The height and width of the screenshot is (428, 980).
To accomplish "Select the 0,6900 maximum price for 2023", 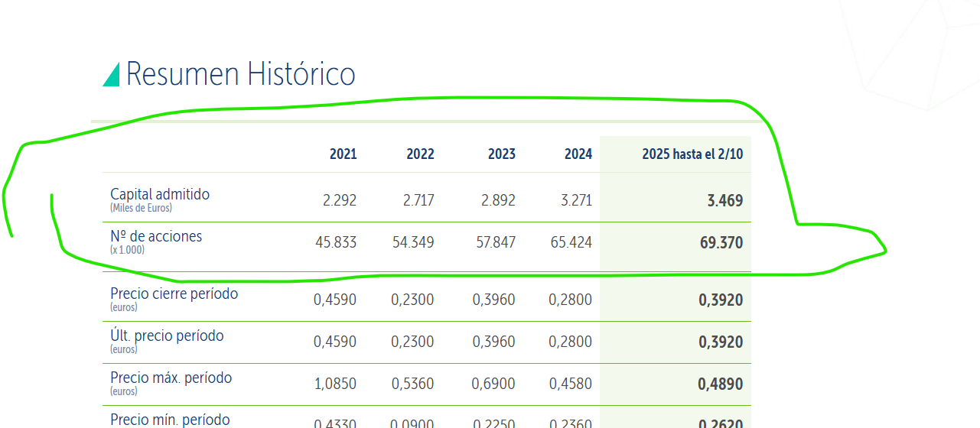I will 493,384.
